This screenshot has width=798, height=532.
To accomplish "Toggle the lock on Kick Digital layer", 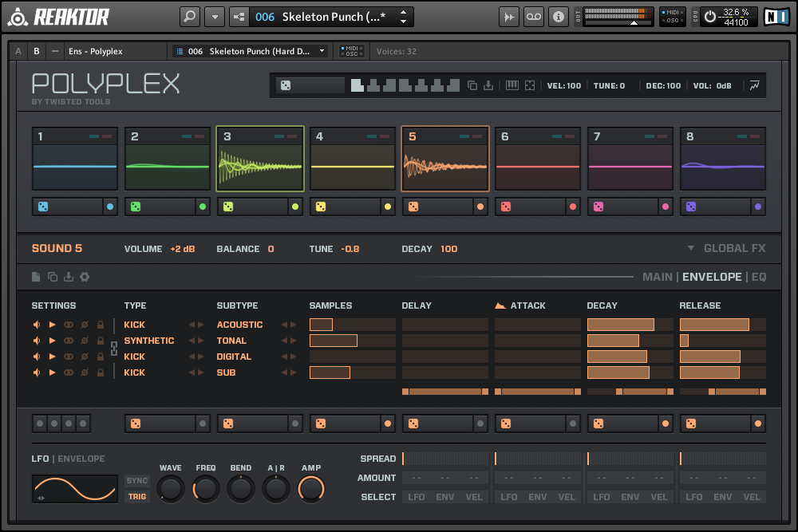I will click(x=101, y=357).
